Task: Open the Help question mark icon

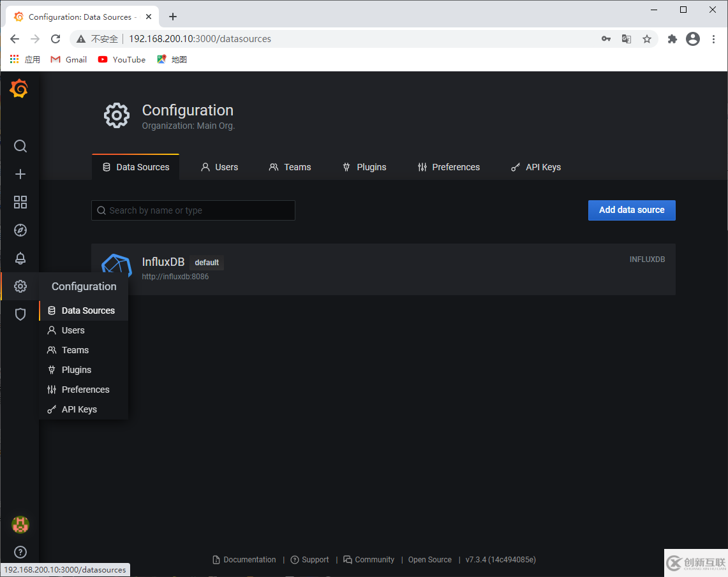Action: coord(20,552)
